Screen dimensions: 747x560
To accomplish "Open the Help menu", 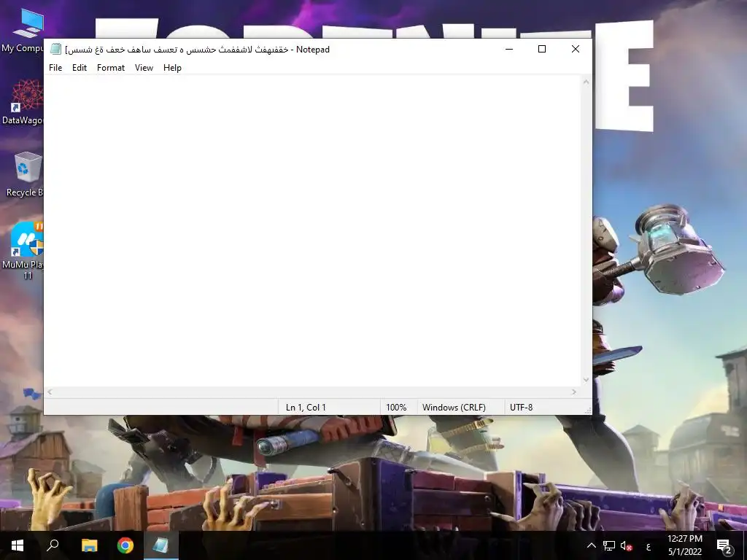I will point(172,68).
